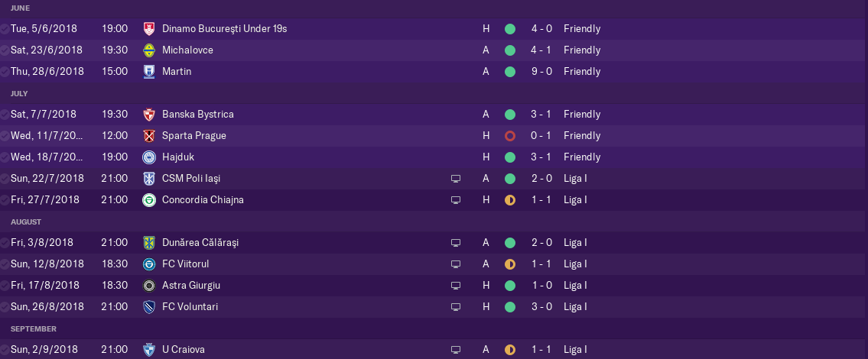Toggle the checkmark beside Sat, 7/7/2018 fixture
Viewport: 868px width, 359px height.
4,115
